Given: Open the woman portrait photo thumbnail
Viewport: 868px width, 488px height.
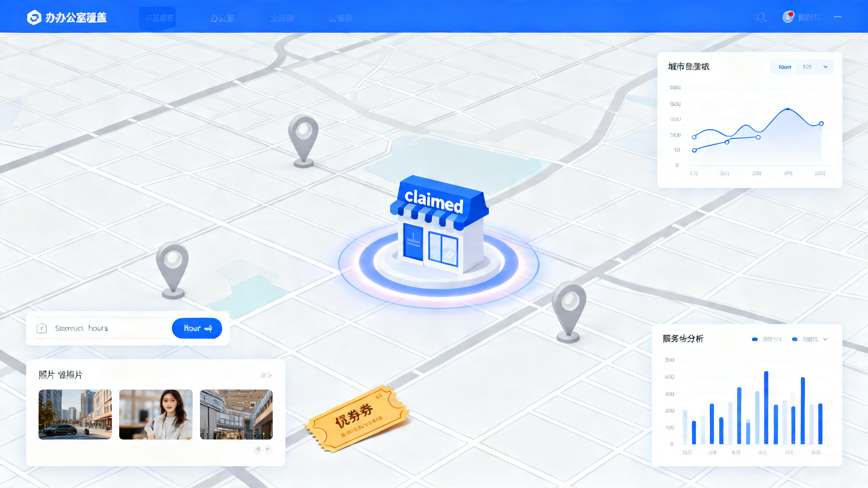Looking at the screenshot, I should click(156, 414).
